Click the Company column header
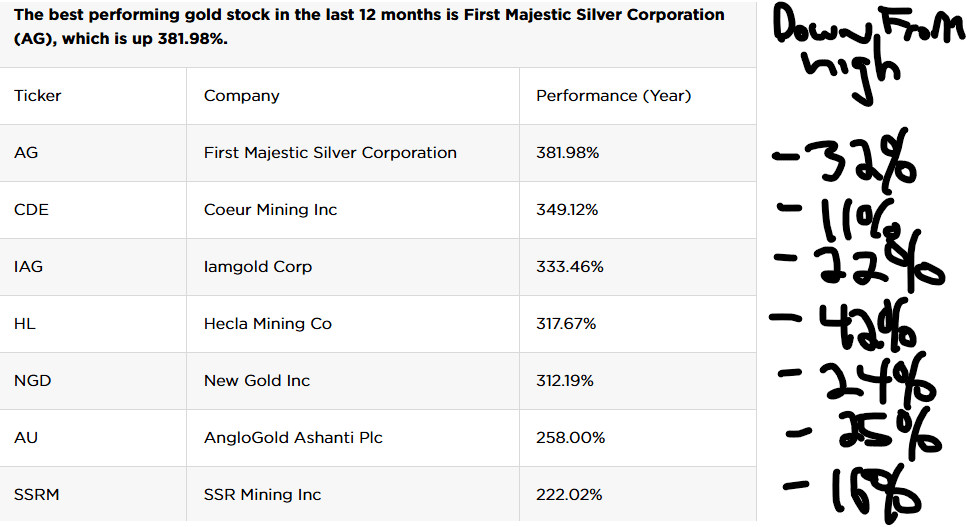 coord(242,96)
